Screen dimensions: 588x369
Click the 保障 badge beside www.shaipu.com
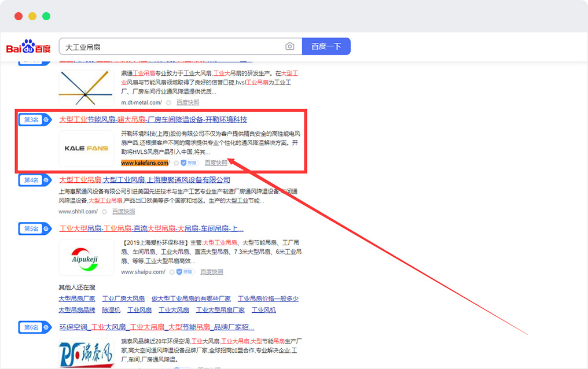click(185, 272)
